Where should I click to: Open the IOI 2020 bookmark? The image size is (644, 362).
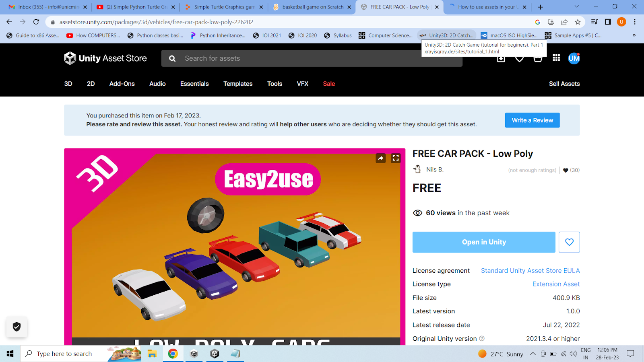tap(303, 35)
